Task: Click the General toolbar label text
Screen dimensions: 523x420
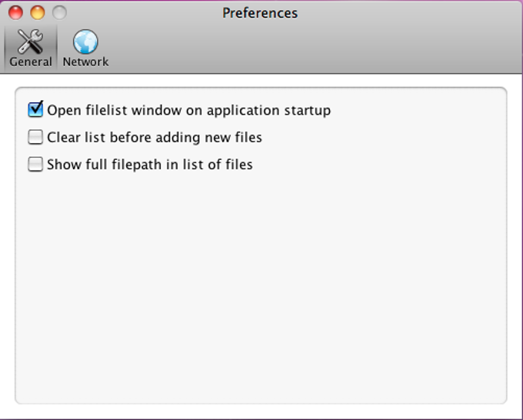Action: (x=30, y=62)
